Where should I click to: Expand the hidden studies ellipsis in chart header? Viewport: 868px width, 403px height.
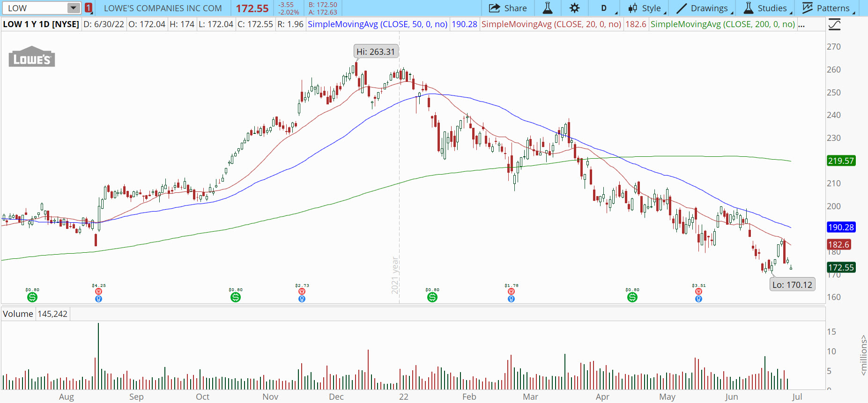tap(801, 24)
